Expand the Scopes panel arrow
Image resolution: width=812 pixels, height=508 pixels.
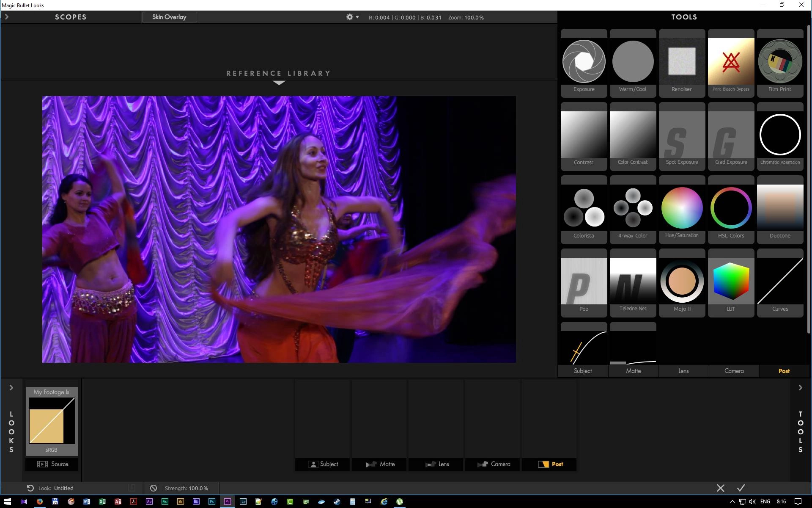click(x=7, y=17)
